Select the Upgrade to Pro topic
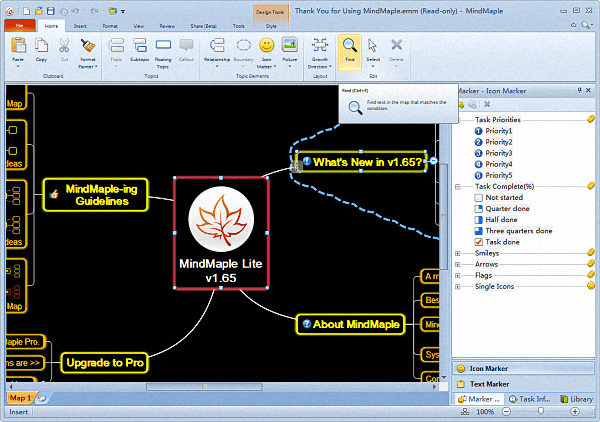The width and height of the screenshot is (600, 422). pos(104,362)
